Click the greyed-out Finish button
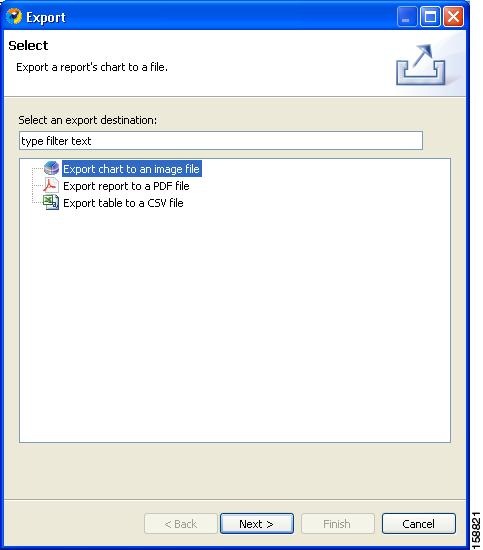483x550 pixels. click(337, 524)
